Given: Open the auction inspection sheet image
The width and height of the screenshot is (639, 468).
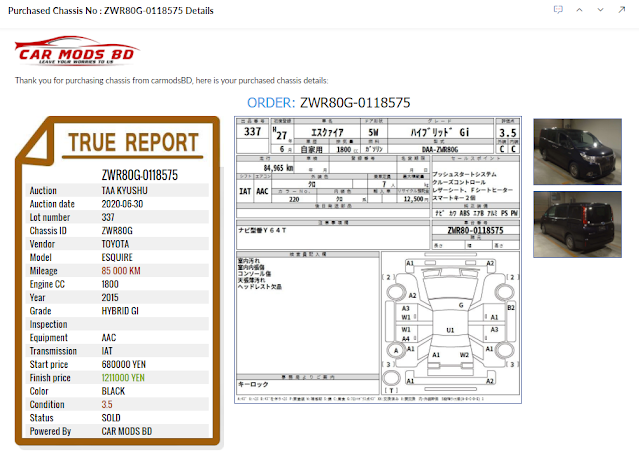Looking at the screenshot, I should pyautogui.click(x=378, y=260).
